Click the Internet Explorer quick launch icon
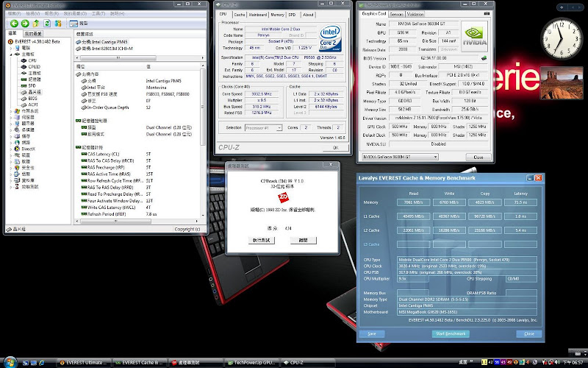 pos(42,363)
